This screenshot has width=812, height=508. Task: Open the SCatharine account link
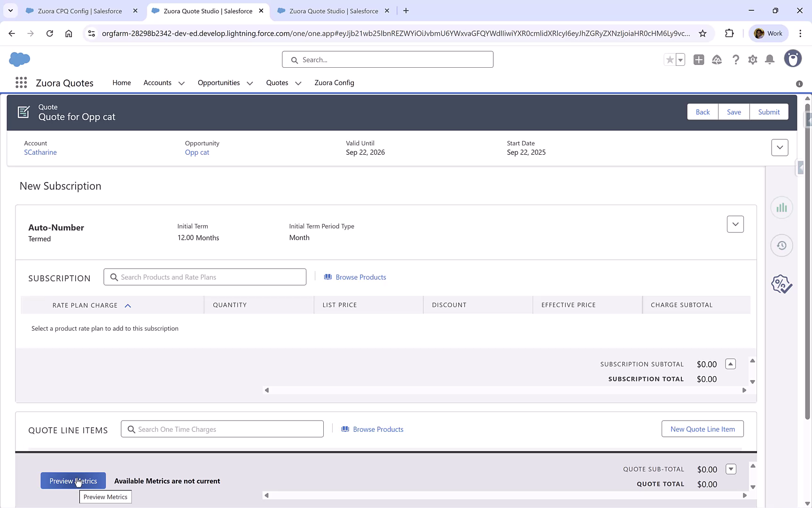(x=40, y=152)
